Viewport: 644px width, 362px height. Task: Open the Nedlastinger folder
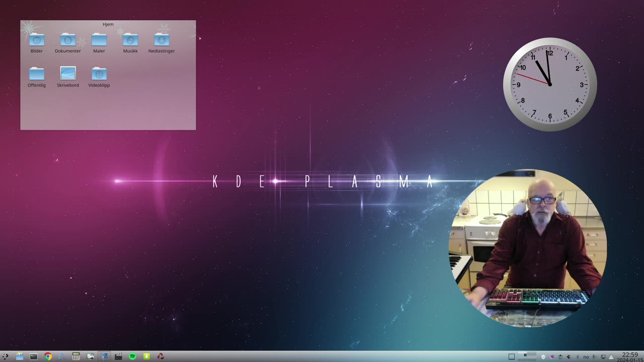tap(162, 43)
